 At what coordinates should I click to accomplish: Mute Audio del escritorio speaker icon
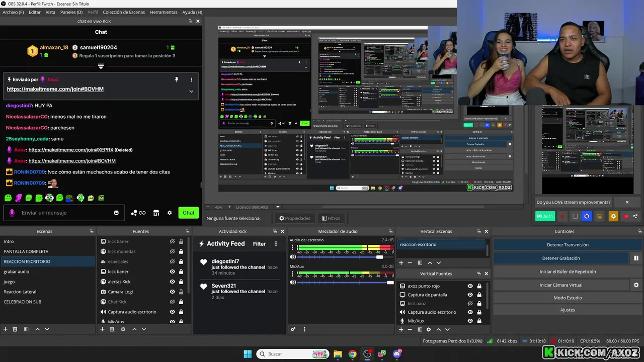click(x=292, y=257)
